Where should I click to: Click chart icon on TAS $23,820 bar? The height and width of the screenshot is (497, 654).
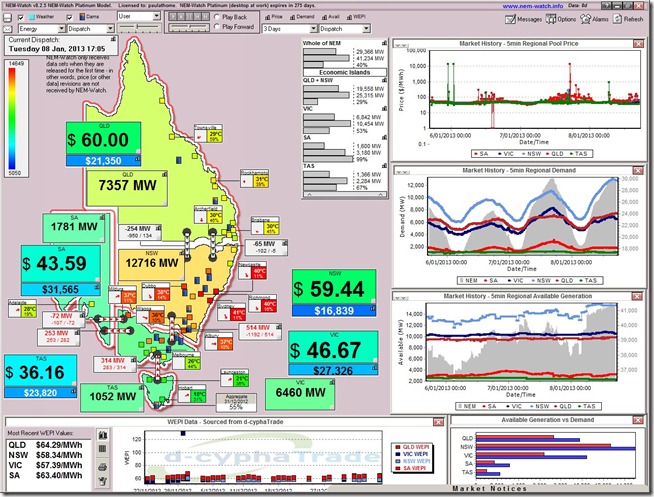73,392
